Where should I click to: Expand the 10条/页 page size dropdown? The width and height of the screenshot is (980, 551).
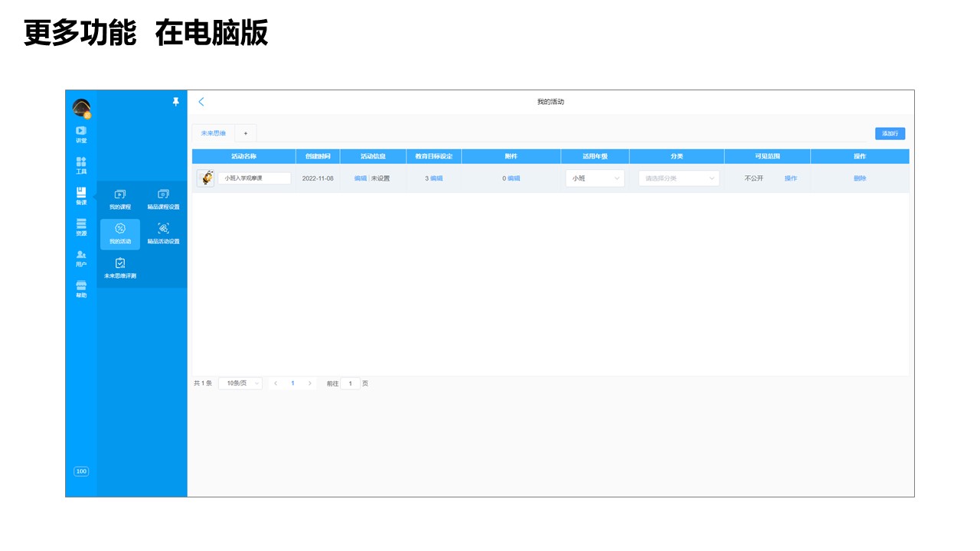(x=240, y=383)
